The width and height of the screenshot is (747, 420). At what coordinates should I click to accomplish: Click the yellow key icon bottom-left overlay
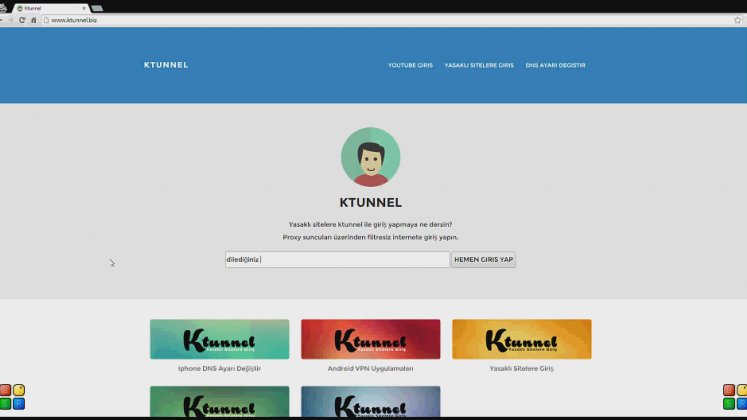click(19, 390)
